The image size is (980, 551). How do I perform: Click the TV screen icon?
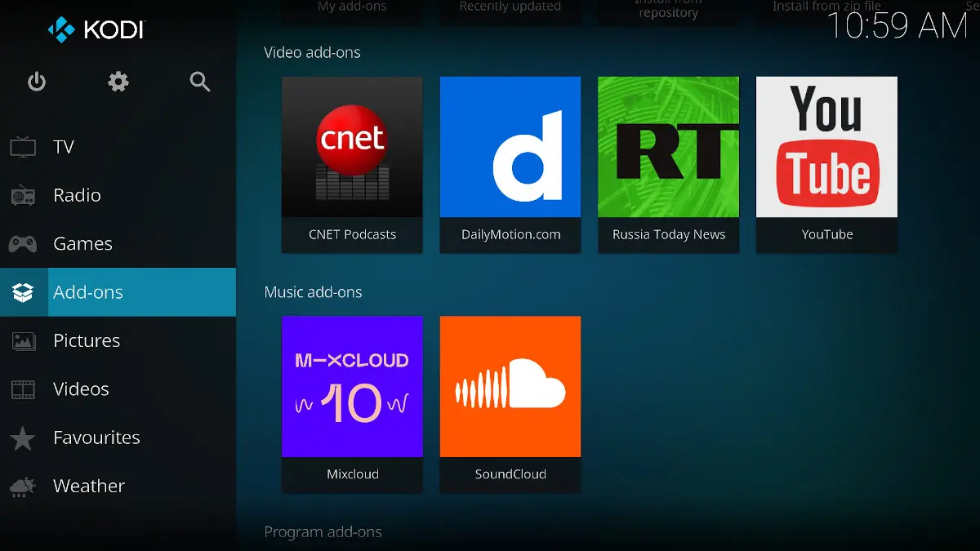[23, 147]
